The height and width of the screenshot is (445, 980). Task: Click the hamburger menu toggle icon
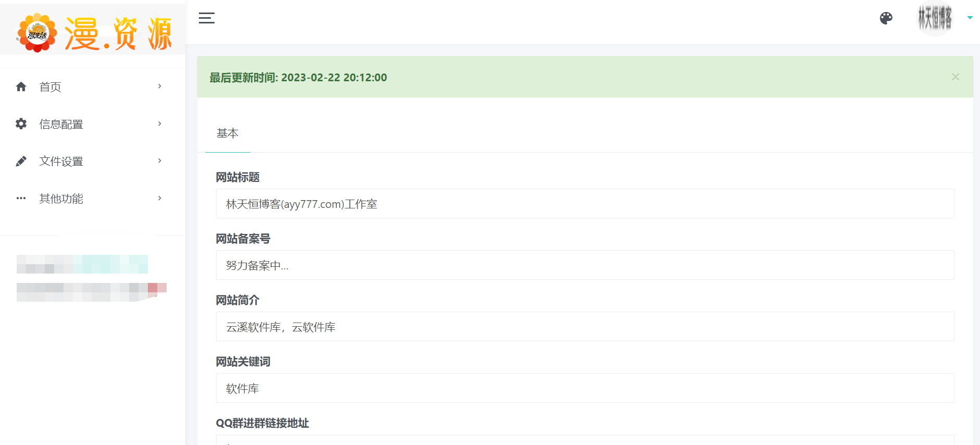pos(206,18)
